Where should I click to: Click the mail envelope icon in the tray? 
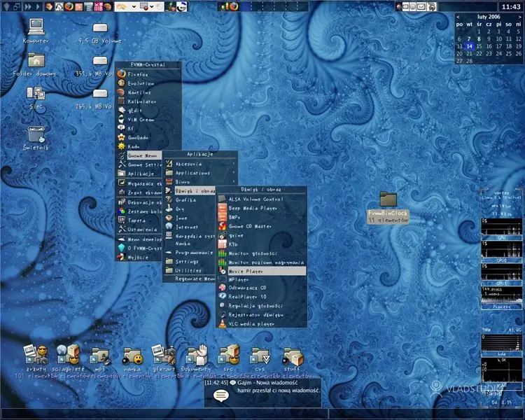[421, 6]
